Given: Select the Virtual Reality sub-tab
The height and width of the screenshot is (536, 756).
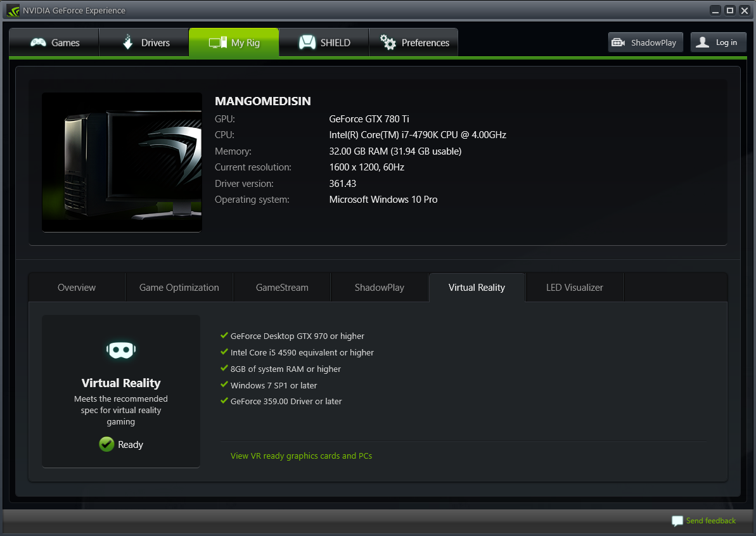Looking at the screenshot, I should click(477, 287).
